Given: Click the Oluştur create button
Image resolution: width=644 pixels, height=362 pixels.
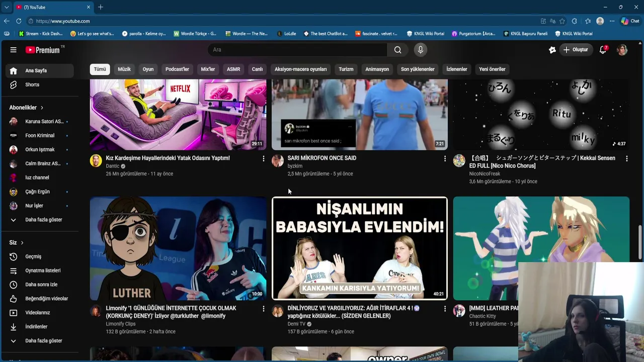Looking at the screenshot, I should coord(576,50).
